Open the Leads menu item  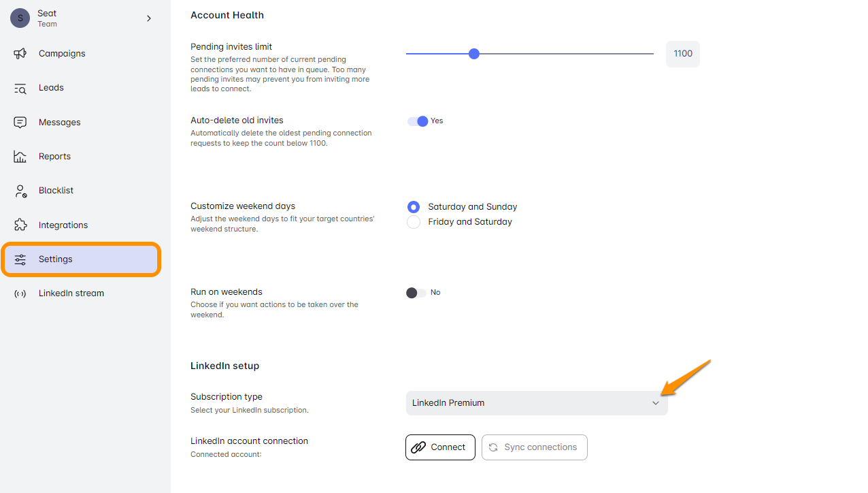tap(51, 88)
